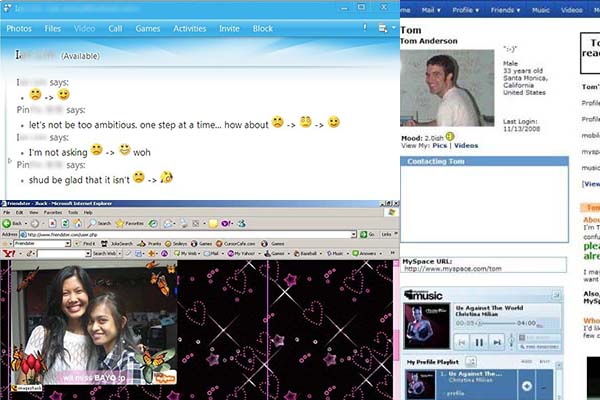600x400 pixels.
Task: Click the My Yahoo toolbar button
Action: click(x=241, y=253)
